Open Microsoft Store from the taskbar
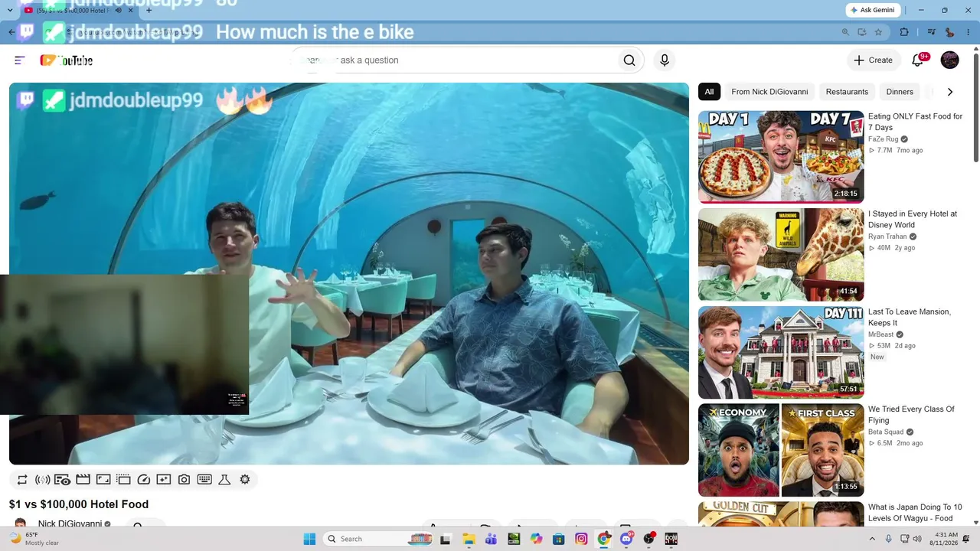The image size is (980, 551). tap(558, 539)
